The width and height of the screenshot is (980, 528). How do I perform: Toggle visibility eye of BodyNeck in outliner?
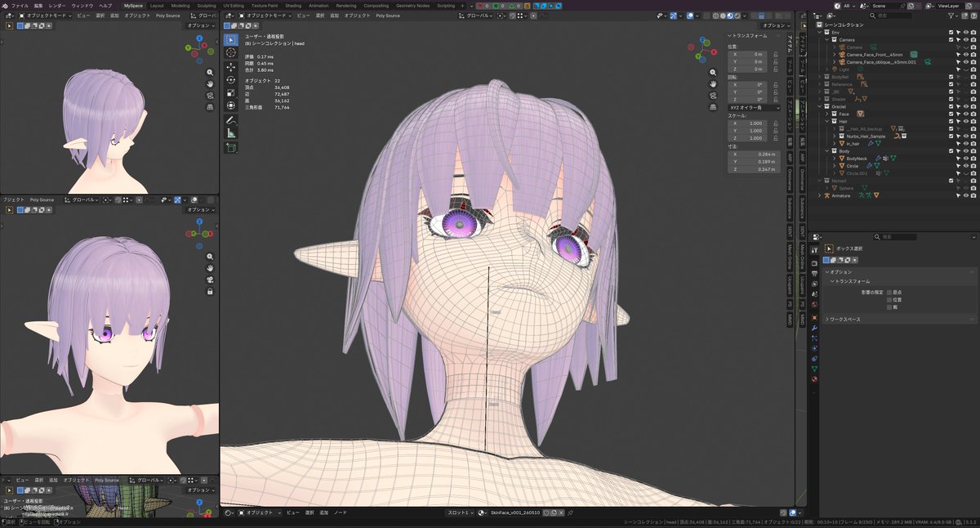point(966,159)
